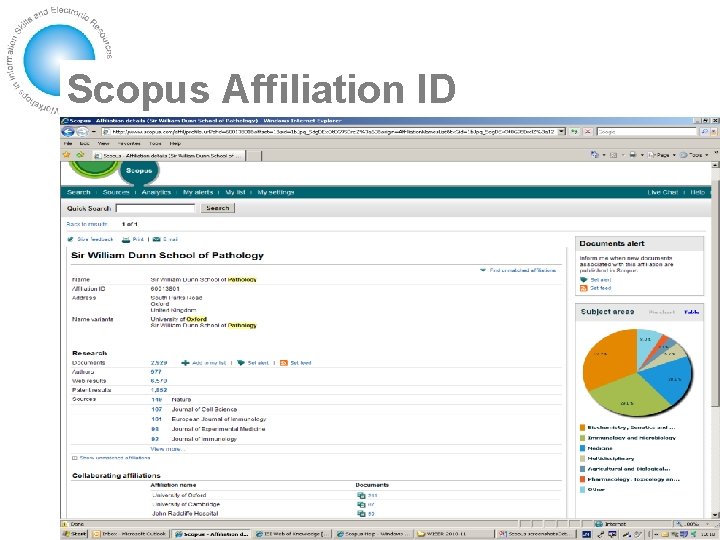The width and height of the screenshot is (720, 540).
Task: Click the Live Chat link
Action: tap(663, 192)
